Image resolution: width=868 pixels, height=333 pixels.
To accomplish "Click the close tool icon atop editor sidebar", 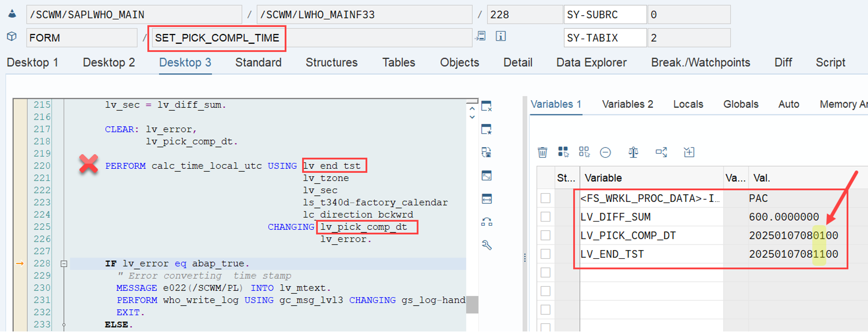I will 487,106.
